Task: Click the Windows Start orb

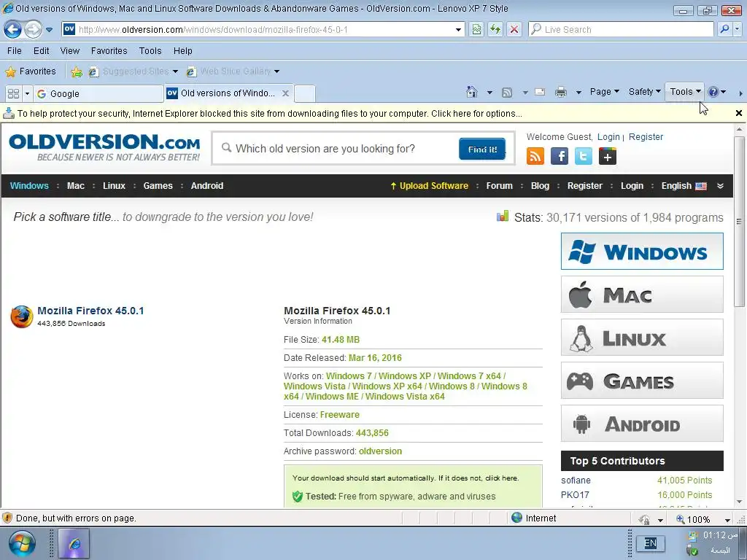Action: (21, 543)
